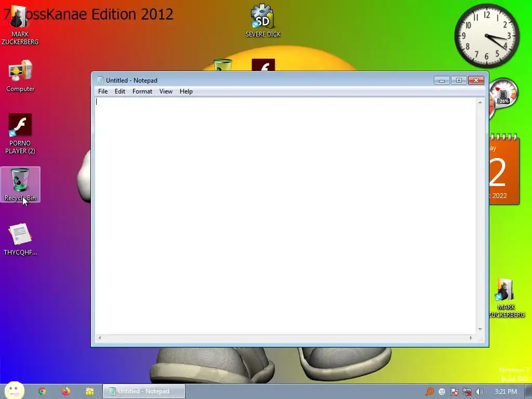
Task: Open the Edit menu in Notepad
Action: click(120, 91)
